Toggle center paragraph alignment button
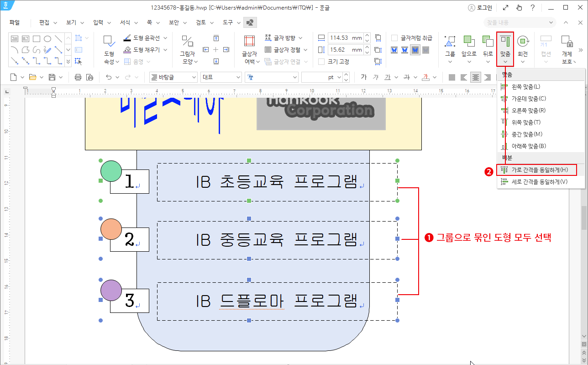 click(x=476, y=77)
